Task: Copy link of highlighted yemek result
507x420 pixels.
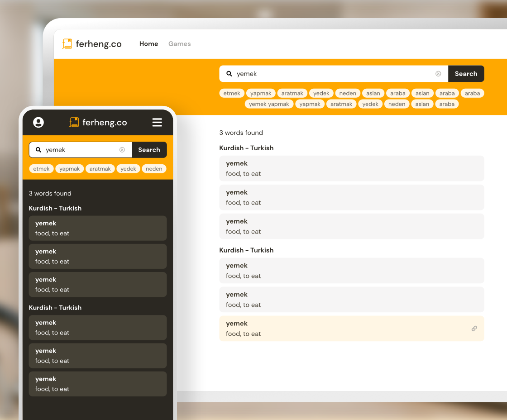Action: (x=474, y=329)
